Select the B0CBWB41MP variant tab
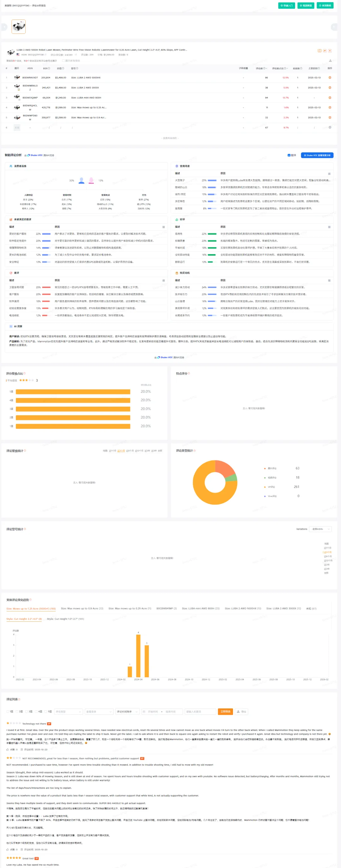341x868 pixels. pos(166,609)
